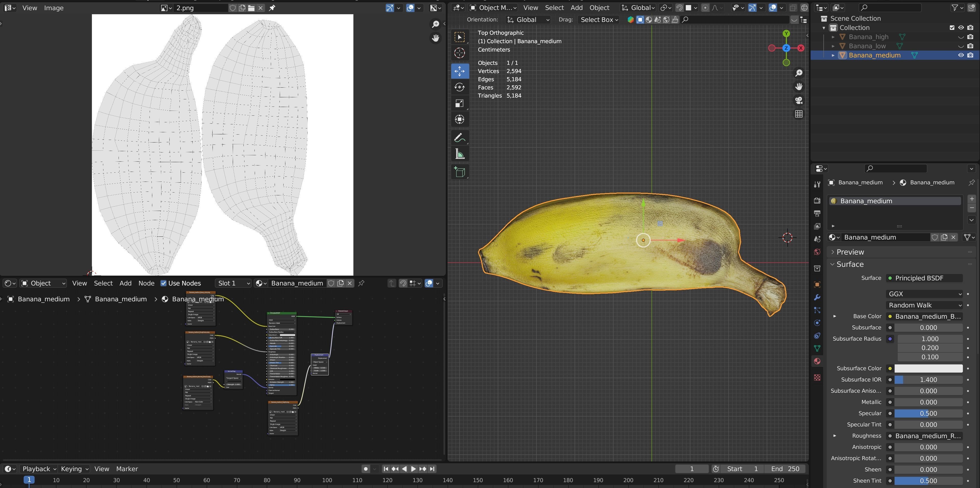Image resolution: width=980 pixels, height=488 pixels.
Task: Click the Specular 0.500 slider
Action: [928, 413]
